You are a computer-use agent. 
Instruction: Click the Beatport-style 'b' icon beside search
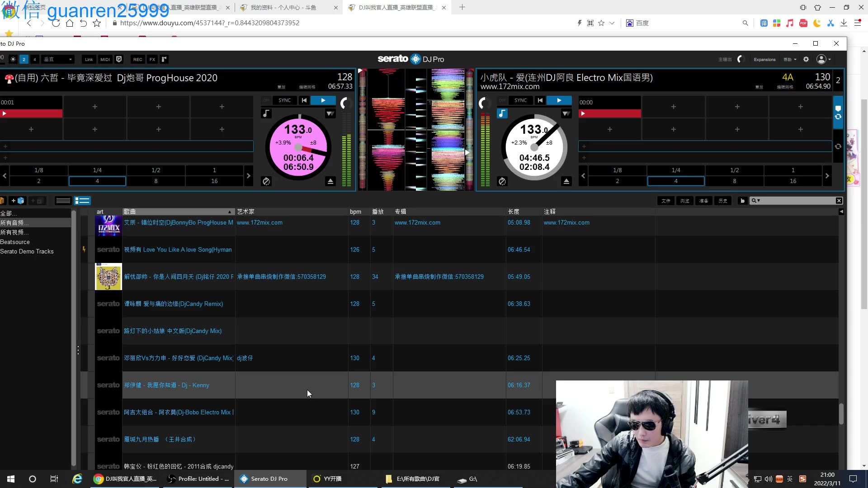pyautogui.click(x=742, y=201)
